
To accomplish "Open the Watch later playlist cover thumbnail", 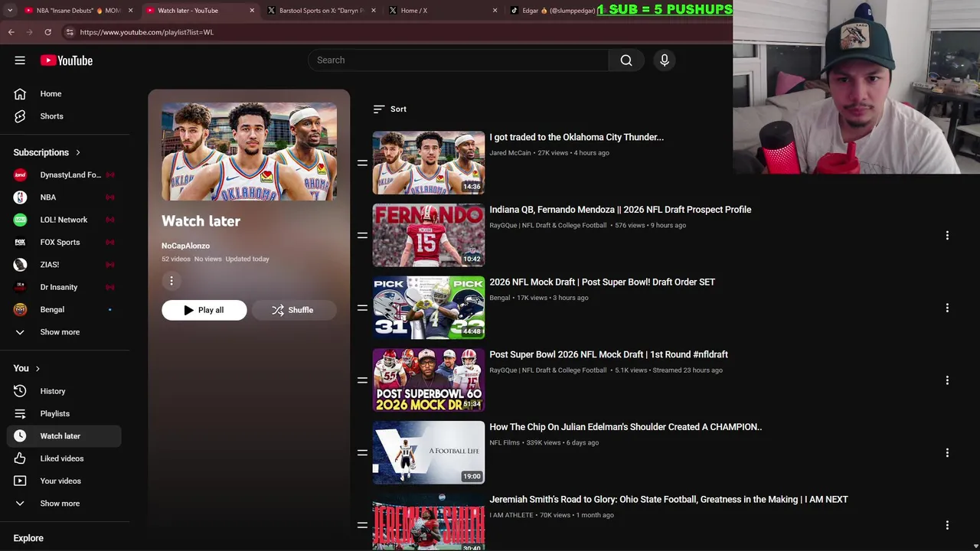I will tap(249, 152).
